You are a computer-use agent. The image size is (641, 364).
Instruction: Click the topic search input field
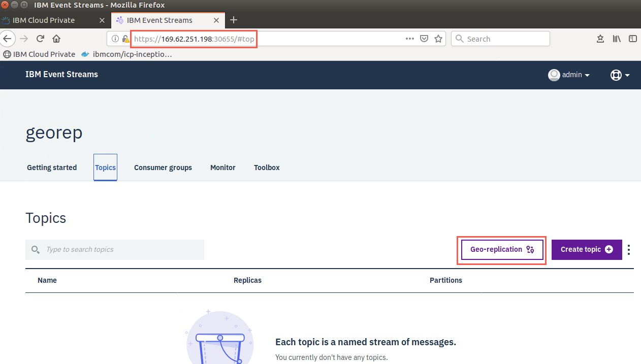pos(115,250)
